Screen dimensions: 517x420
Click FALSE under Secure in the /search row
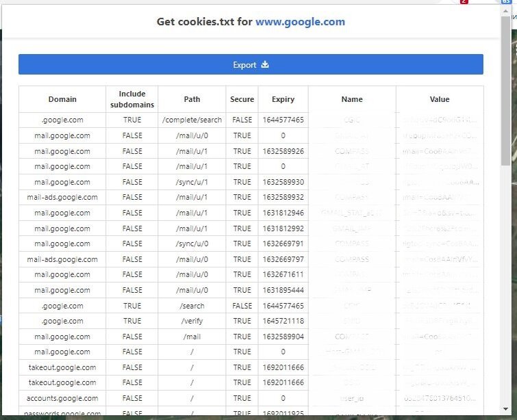click(242, 306)
